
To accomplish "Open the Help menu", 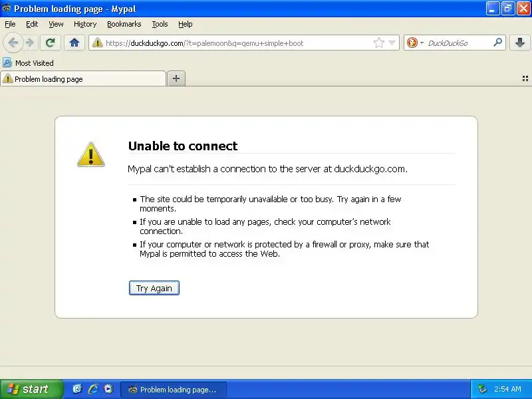I will point(186,24).
